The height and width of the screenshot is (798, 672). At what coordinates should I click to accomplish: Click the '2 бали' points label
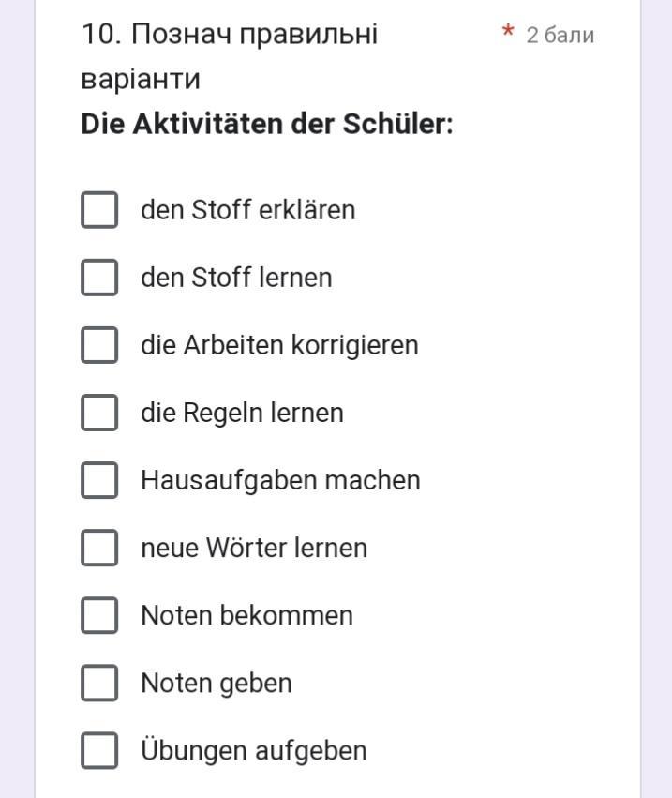560,36
